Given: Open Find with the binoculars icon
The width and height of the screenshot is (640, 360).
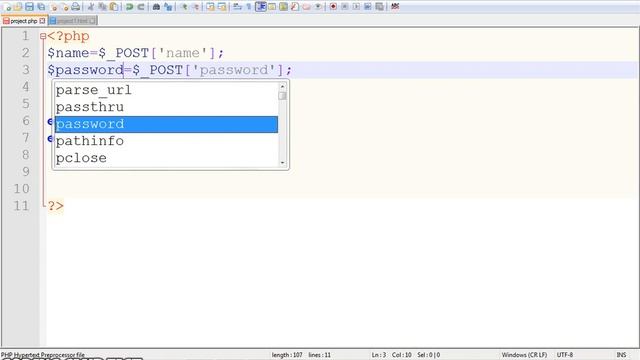Looking at the screenshot, I should (x=156, y=7).
